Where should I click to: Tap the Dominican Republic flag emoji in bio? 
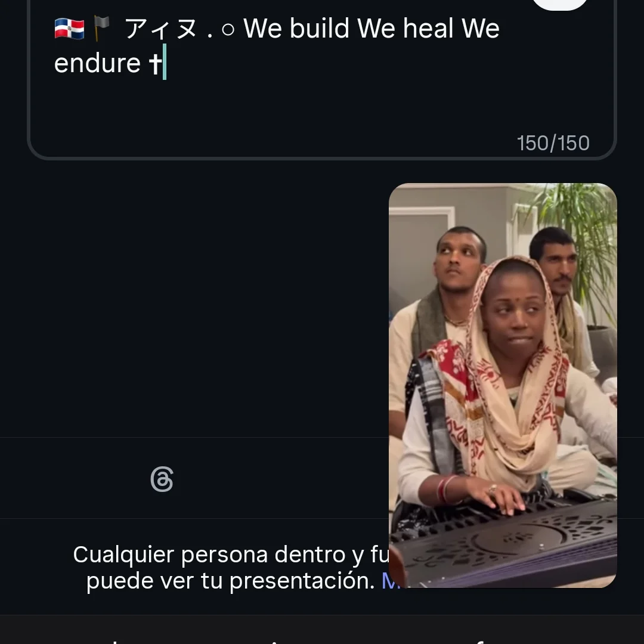coord(69,29)
